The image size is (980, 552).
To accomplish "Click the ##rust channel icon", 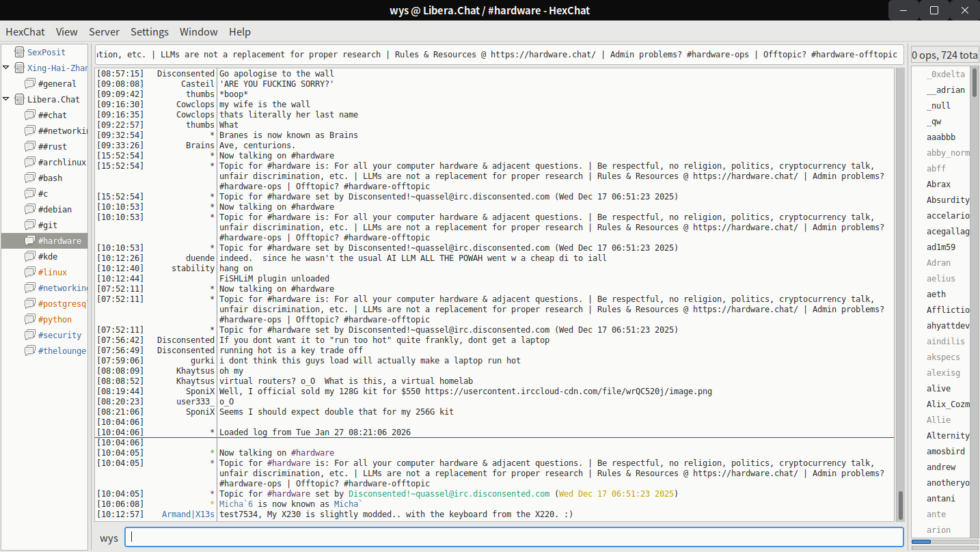I will coord(29,146).
